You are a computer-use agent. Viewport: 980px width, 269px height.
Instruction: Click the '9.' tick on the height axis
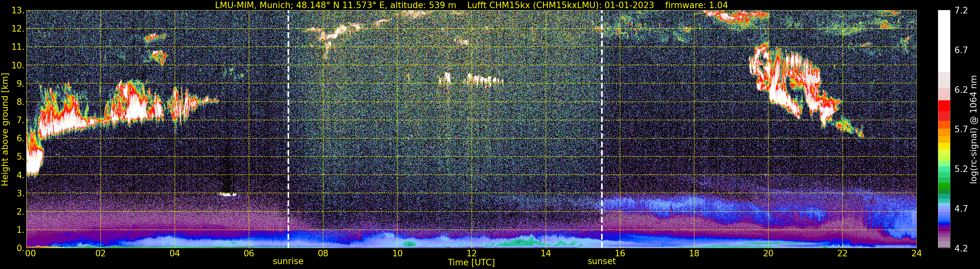[x=20, y=84]
